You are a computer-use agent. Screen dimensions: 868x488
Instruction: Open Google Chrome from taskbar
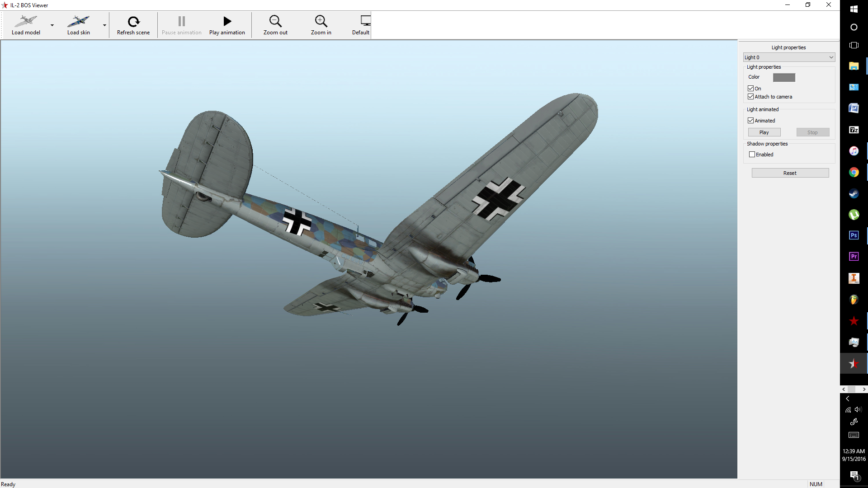(854, 172)
